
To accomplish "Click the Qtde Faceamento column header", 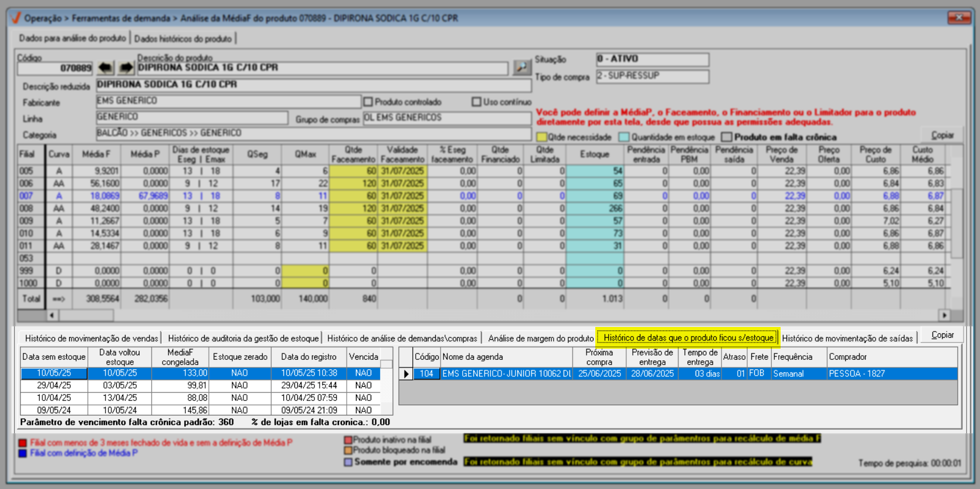I will (x=353, y=154).
